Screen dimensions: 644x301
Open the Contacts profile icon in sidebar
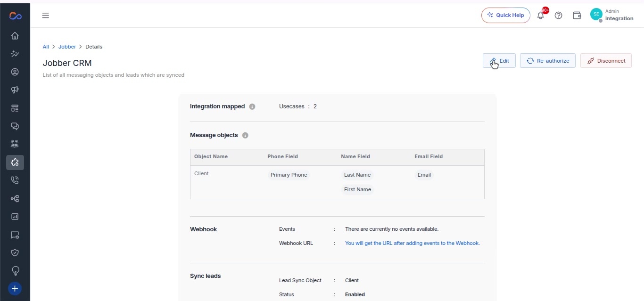point(15,72)
